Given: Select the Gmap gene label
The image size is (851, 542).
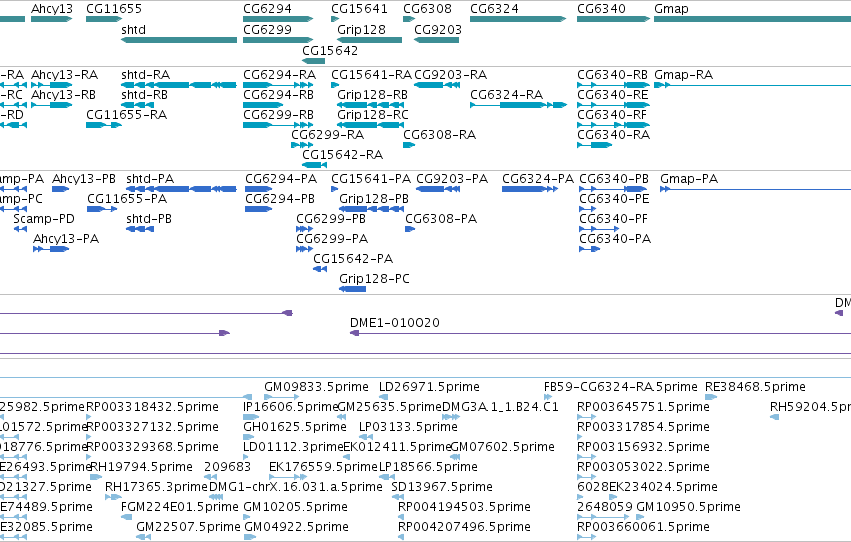Looking at the screenshot, I should point(671,9).
